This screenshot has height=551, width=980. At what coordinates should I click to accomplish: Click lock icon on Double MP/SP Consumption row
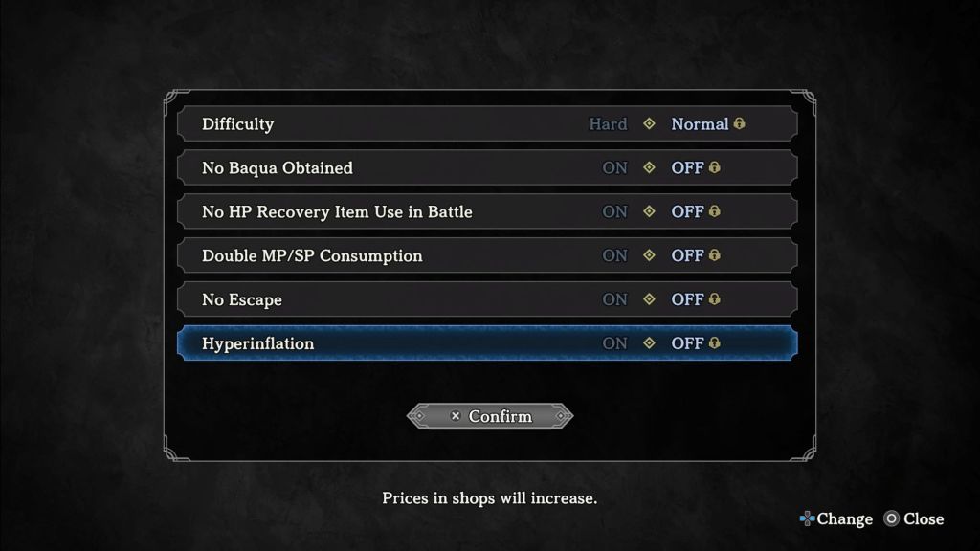714,256
